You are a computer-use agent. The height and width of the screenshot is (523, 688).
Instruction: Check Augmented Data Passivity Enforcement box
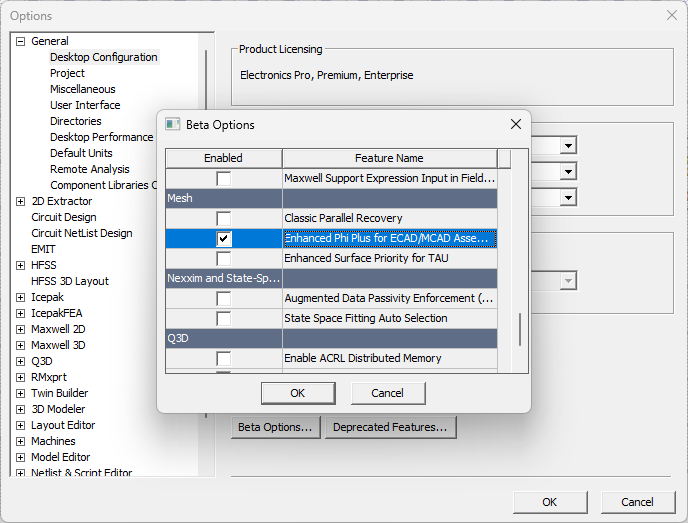coord(223,299)
